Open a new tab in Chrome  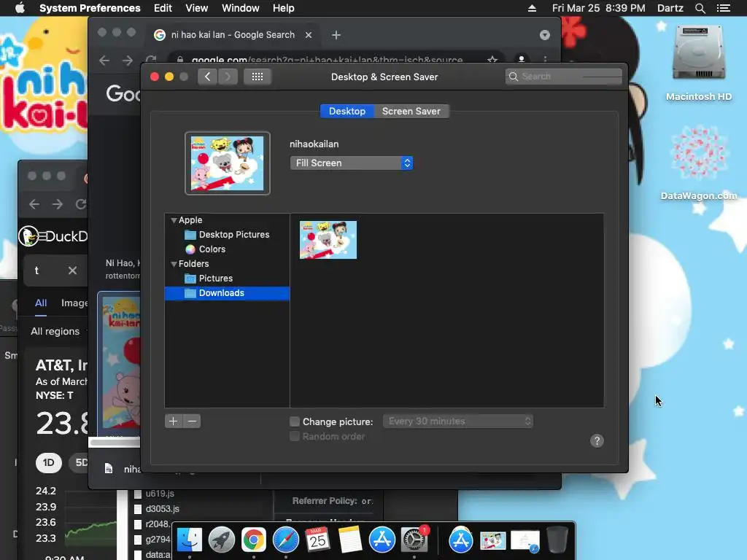[336, 35]
